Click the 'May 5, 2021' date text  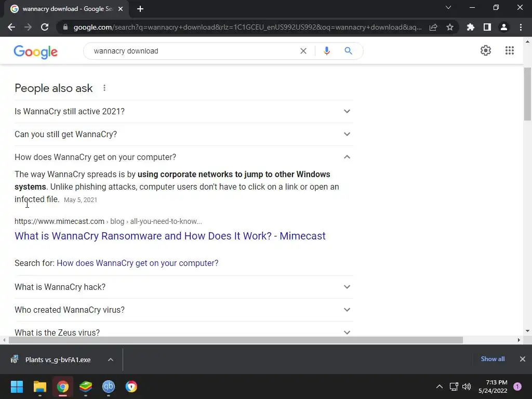(81, 200)
